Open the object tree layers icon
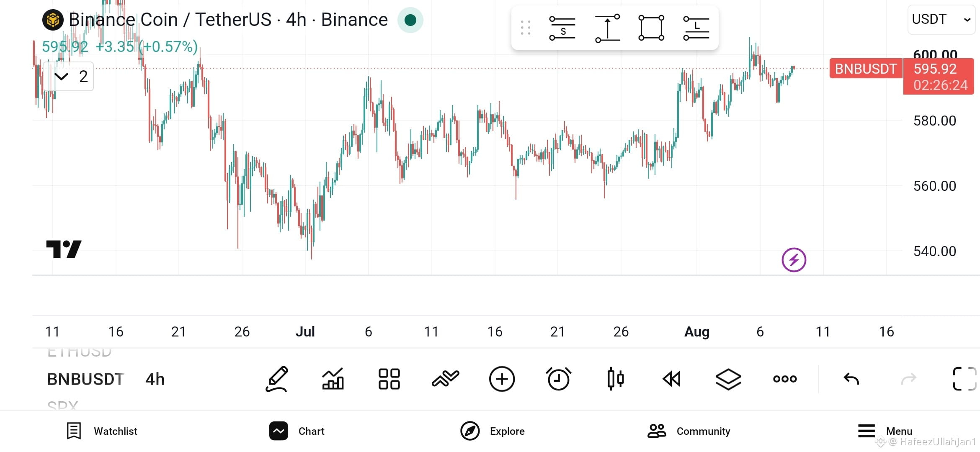980x452 pixels. pos(728,379)
